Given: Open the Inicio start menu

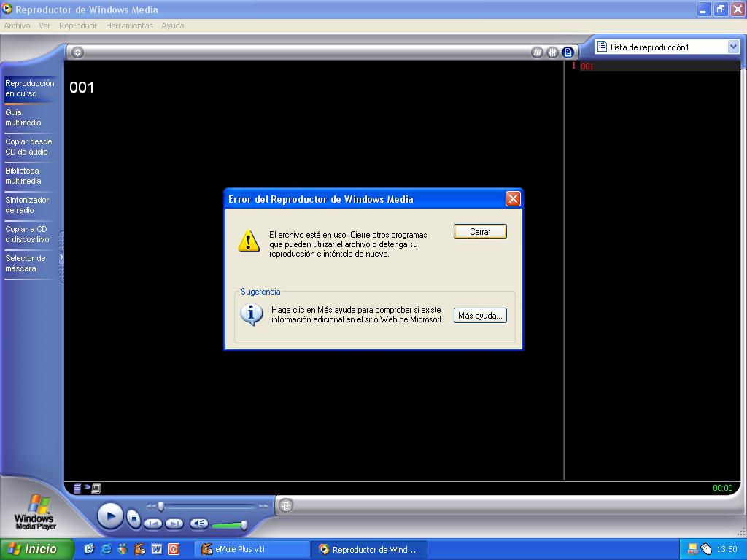Looking at the screenshot, I should point(36,549).
